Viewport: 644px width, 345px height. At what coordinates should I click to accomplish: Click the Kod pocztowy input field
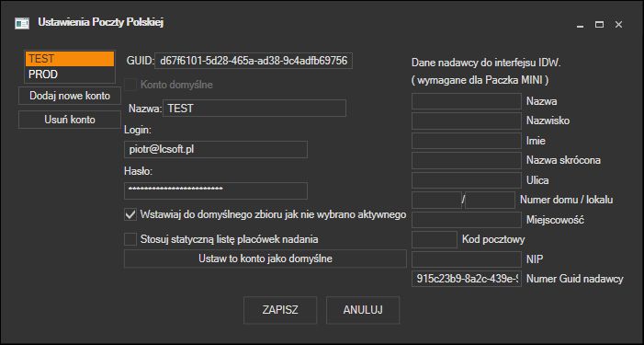tap(435, 239)
